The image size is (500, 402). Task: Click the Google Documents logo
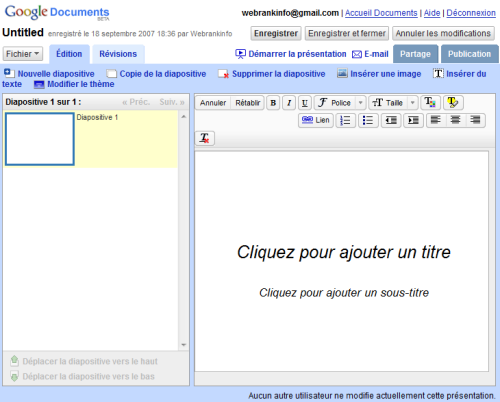(x=57, y=13)
